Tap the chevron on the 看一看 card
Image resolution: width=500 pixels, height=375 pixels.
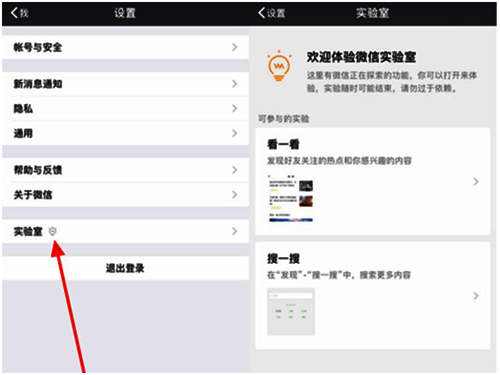476,182
